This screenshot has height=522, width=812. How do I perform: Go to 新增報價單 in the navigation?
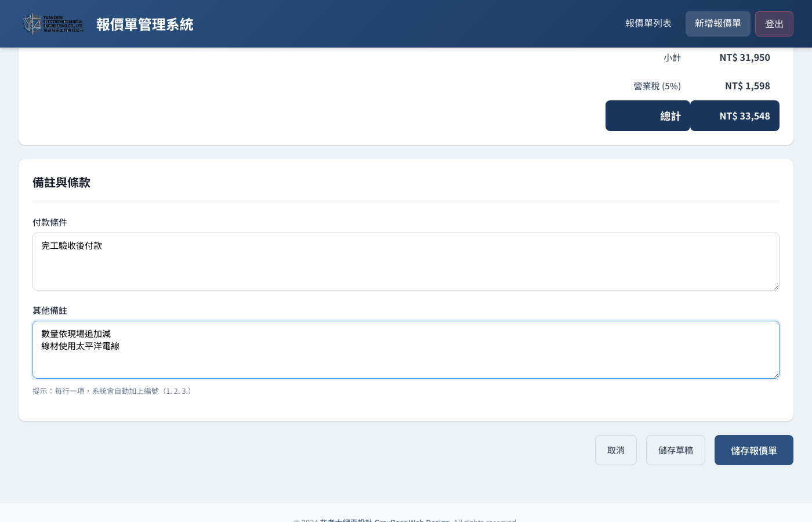click(717, 24)
